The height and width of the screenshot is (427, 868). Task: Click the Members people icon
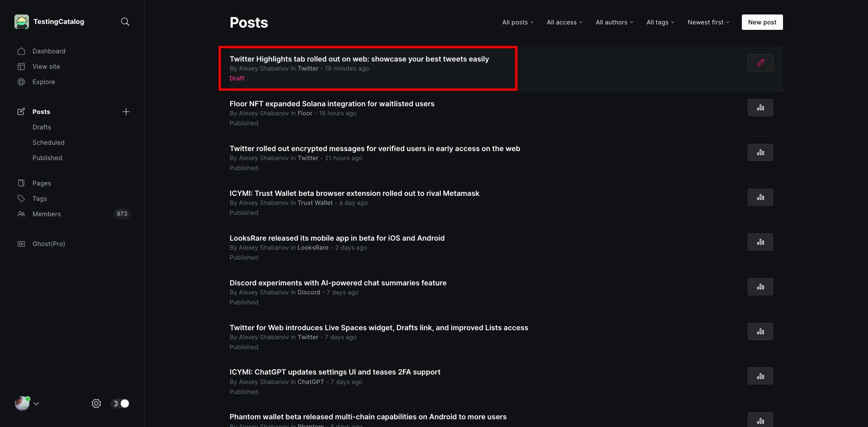pos(21,214)
